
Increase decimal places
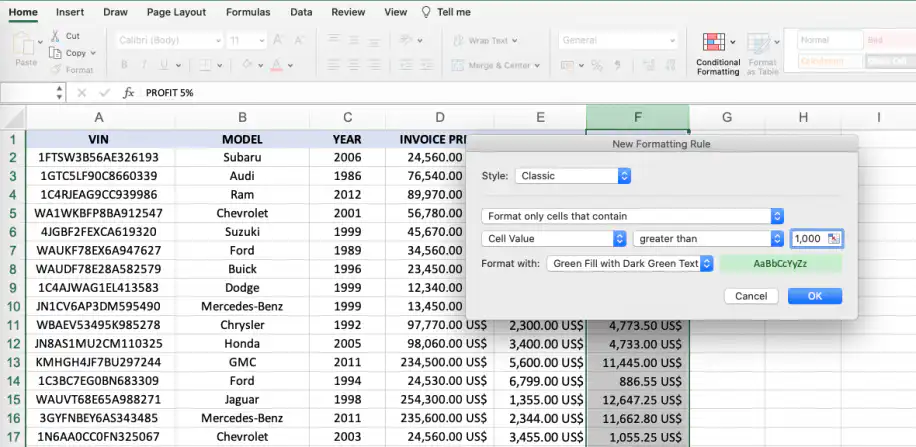(x=648, y=65)
